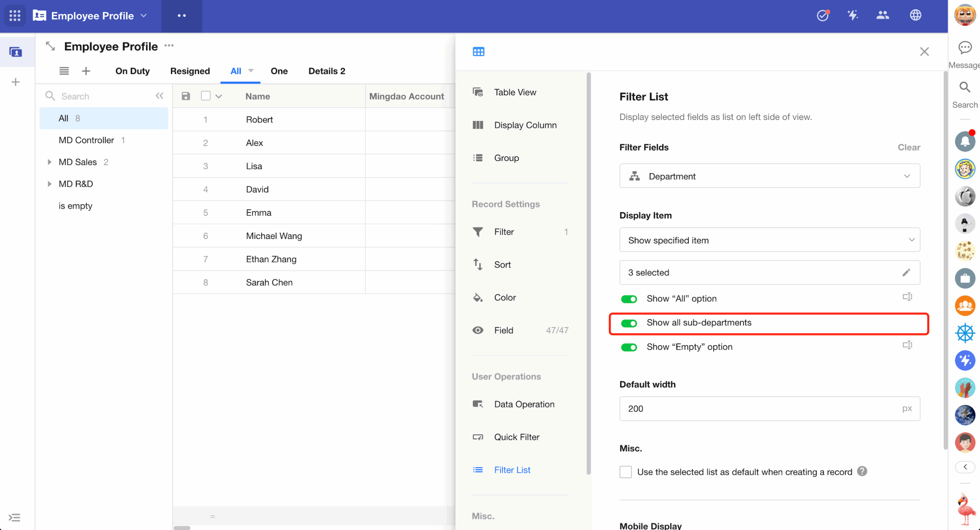Click the table view grid icon in settings panel
The width and height of the screenshot is (980, 530).
(x=478, y=52)
